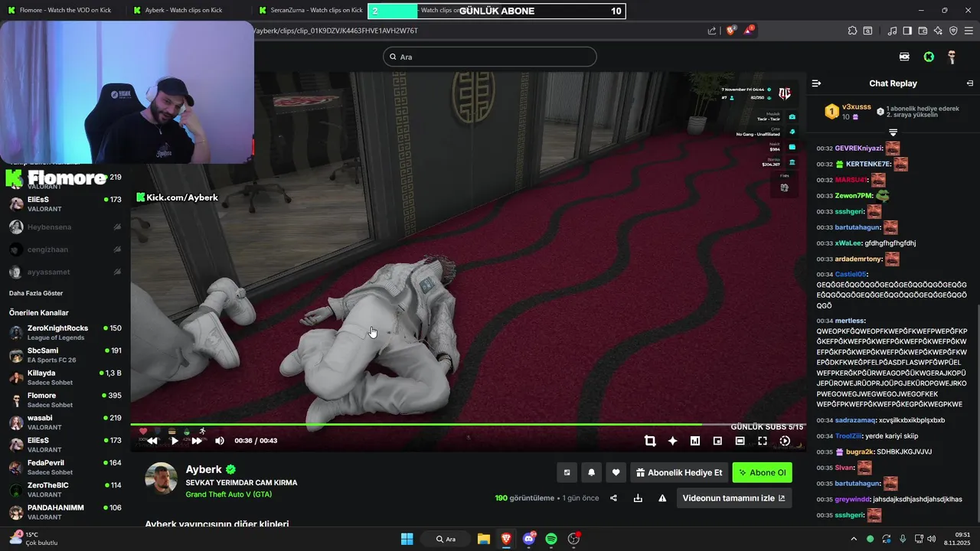Select offline channel cengizhaan
Viewport: 980px width, 551px height.
click(x=65, y=249)
